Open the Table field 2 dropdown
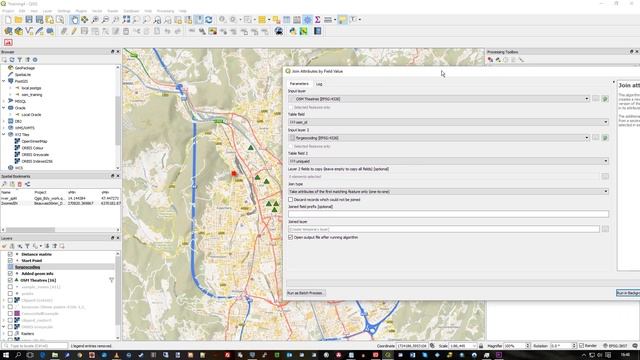640x360 pixels. 448,161
